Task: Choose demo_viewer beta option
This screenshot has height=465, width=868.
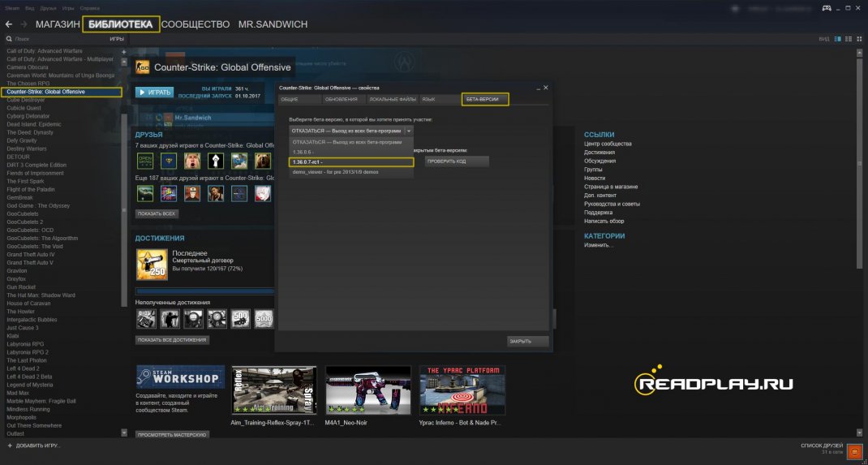Action: tap(351, 172)
